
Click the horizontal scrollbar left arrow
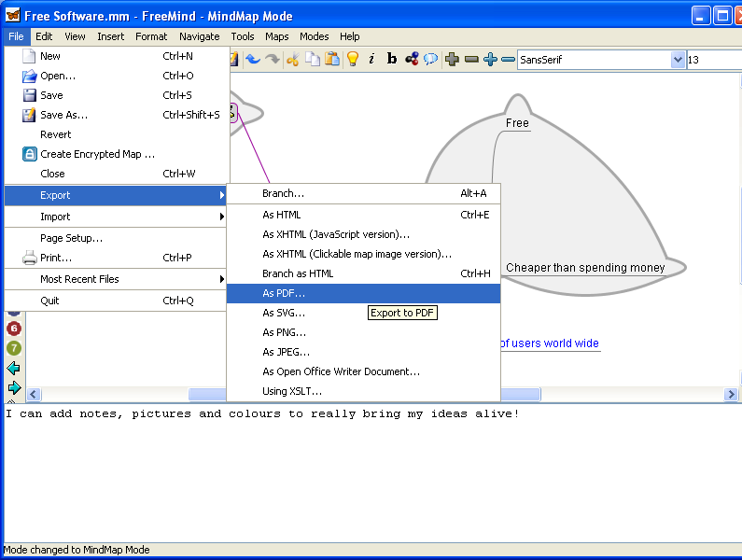click(x=33, y=394)
